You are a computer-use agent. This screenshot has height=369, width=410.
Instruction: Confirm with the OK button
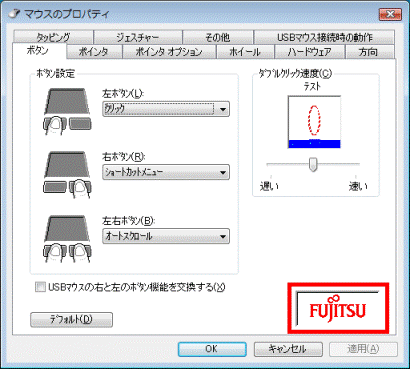coord(212,349)
